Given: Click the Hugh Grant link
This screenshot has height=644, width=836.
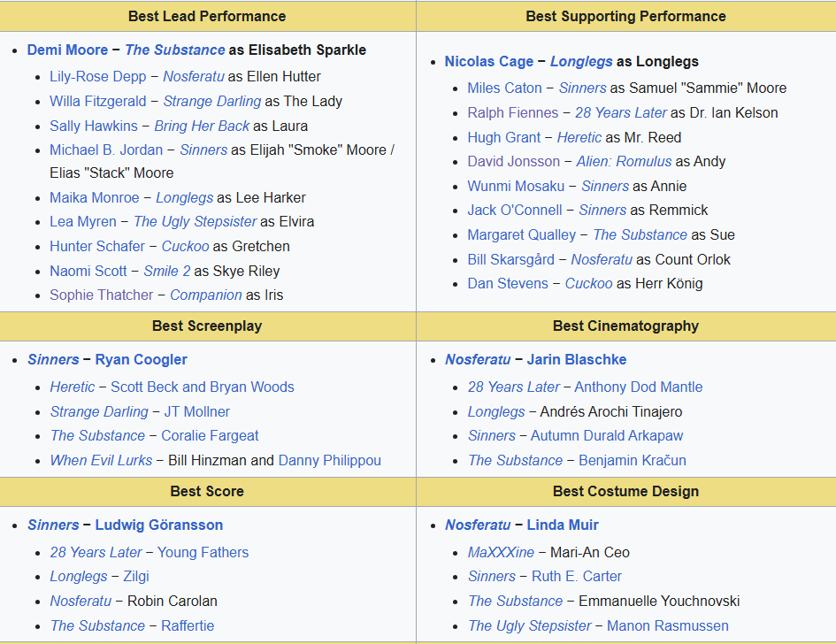Looking at the screenshot, I should tap(504, 138).
